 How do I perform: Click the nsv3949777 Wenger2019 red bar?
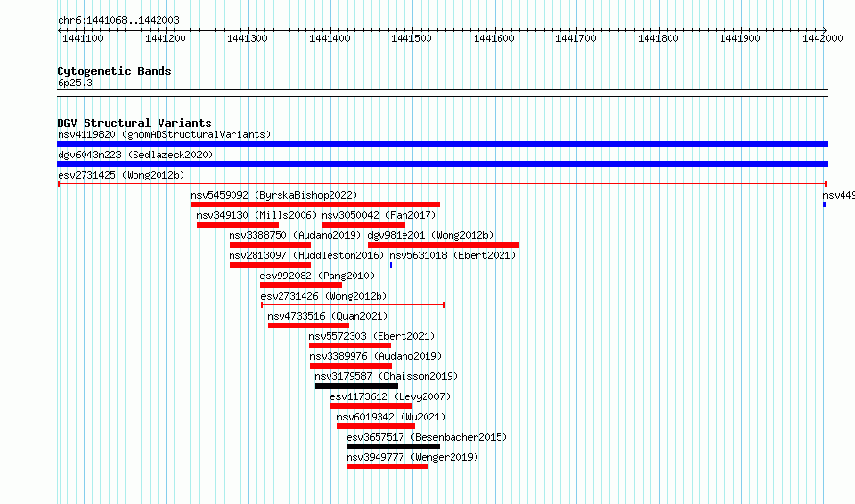click(388, 467)
